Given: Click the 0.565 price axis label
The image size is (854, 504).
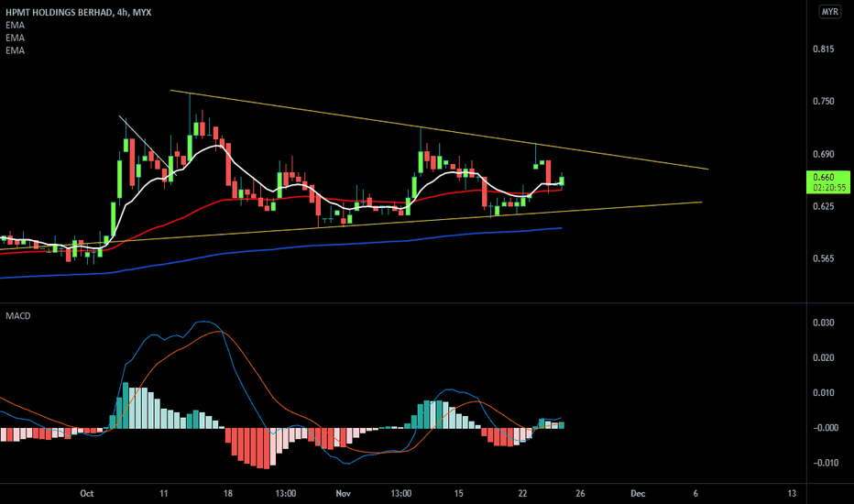Looking at the screenshot, I should tap(824, 258).
